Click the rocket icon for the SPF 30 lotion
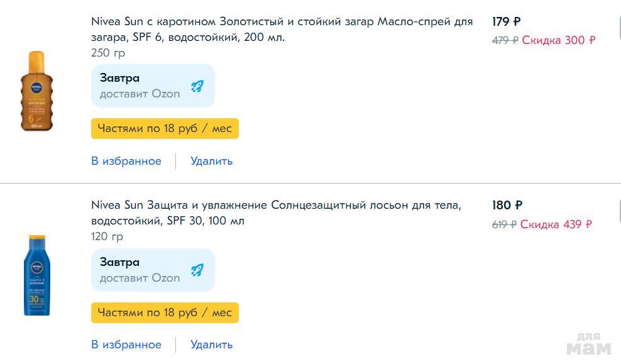 pos(197,270)
